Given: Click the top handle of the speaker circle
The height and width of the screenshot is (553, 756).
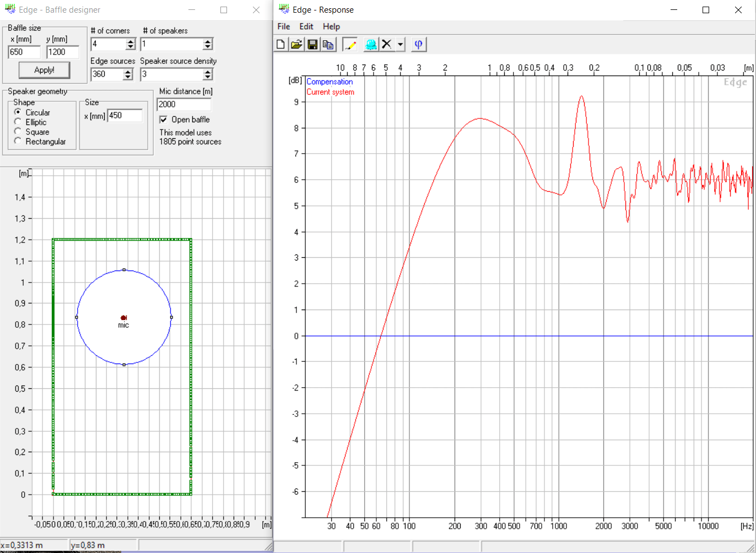Looking at the screenshot, I should tap(124, 270).
